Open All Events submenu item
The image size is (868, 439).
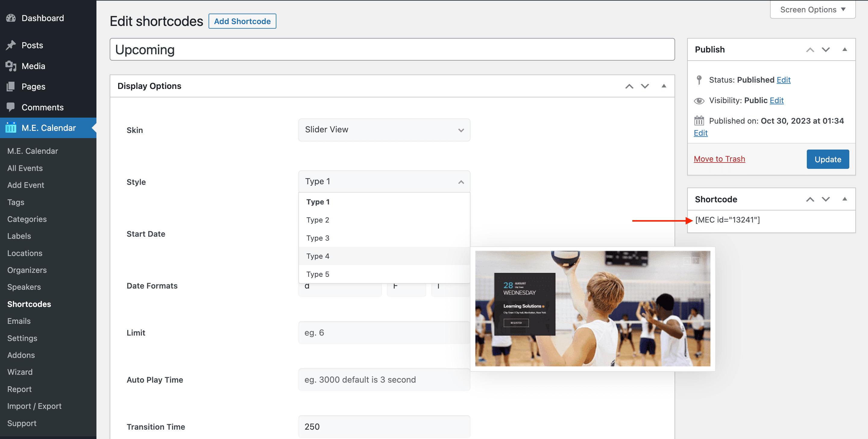coord(25,168)
